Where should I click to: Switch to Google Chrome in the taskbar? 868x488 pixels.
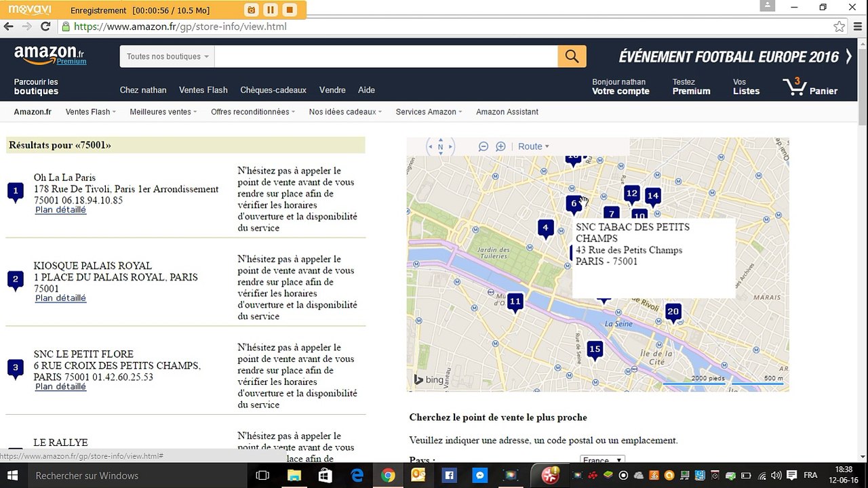point(388,476)
